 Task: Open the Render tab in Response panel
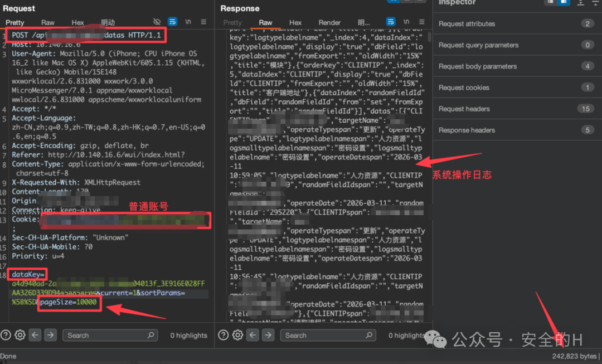(x=329, y=23)
